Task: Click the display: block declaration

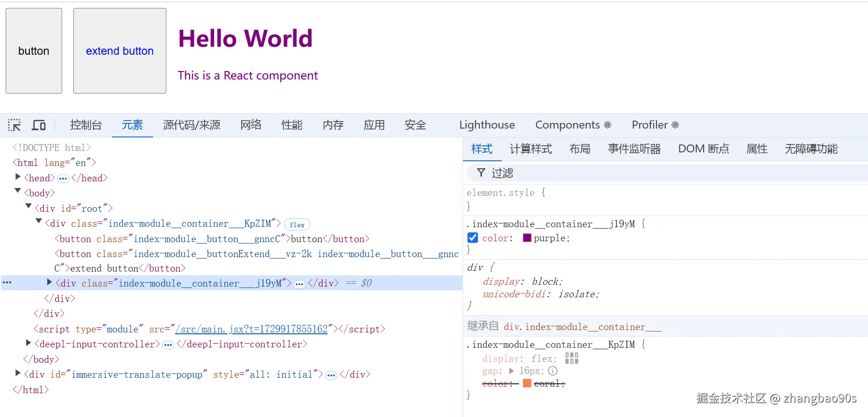Action: point(522,281)
